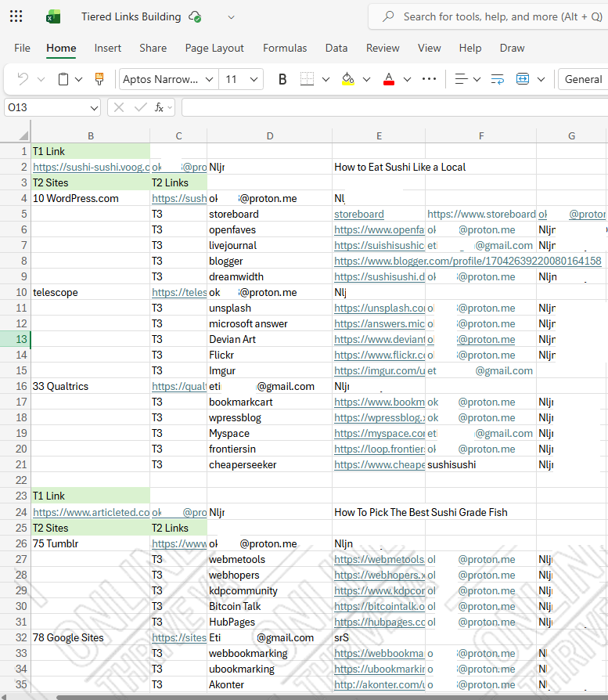Switch to the Home tab

click(x=61, y=48)
